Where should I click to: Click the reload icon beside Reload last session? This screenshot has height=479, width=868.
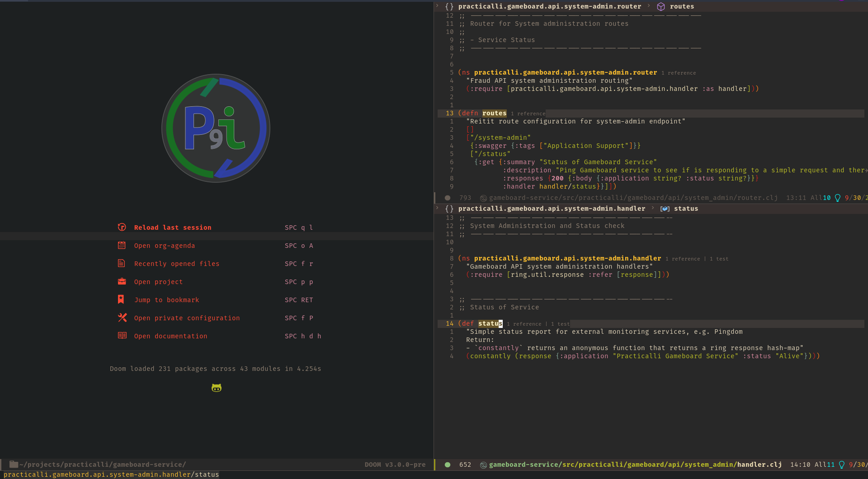tap(122, 227)
